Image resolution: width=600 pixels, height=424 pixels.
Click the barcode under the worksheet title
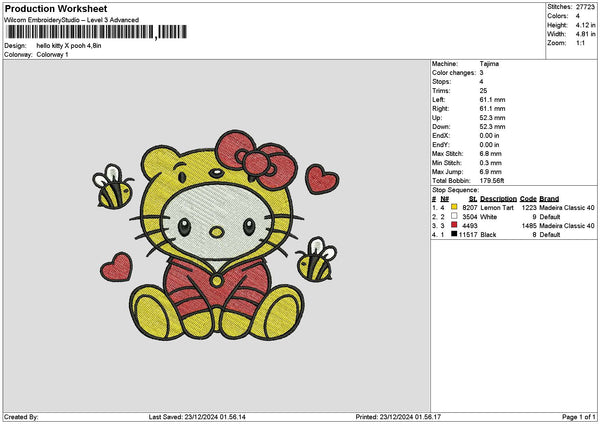(x=96, y=32)
